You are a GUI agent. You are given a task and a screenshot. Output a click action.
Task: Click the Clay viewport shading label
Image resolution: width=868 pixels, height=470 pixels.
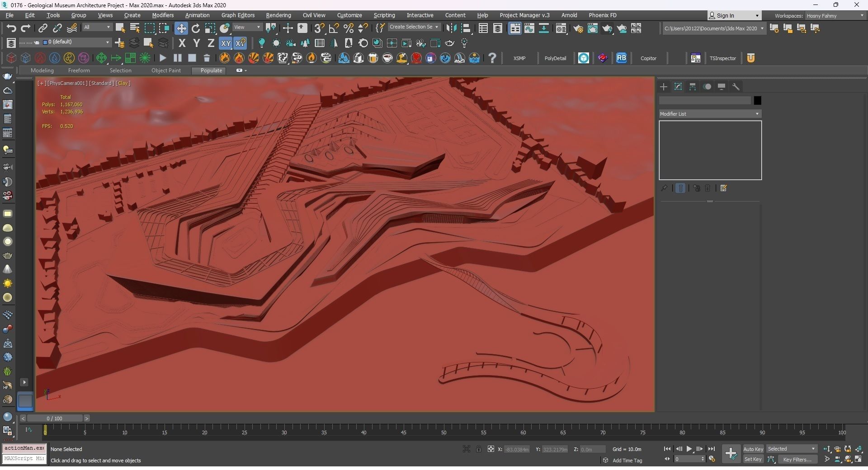[x=123, y=84]
